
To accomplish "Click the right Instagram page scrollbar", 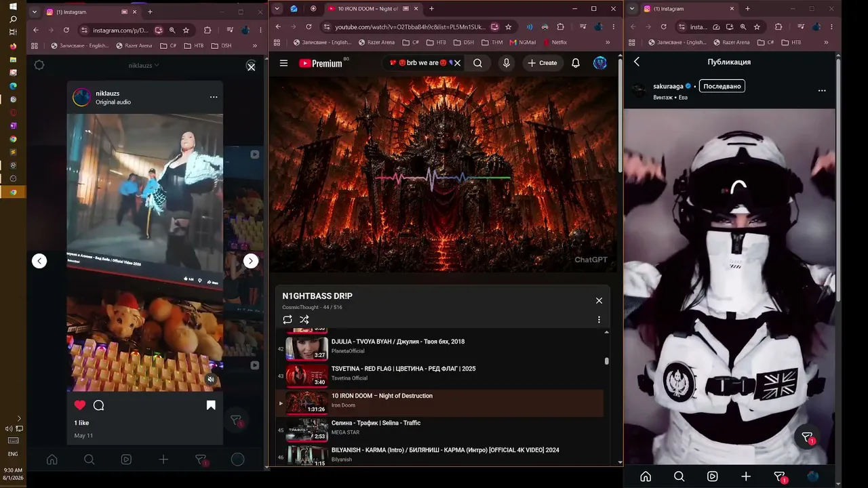I will point(838,180).
